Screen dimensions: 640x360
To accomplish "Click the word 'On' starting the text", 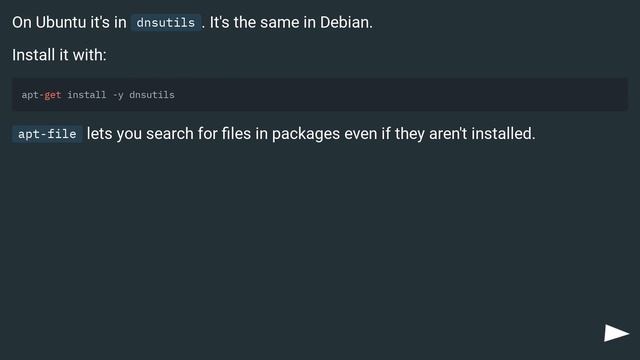I will [22, 22].
